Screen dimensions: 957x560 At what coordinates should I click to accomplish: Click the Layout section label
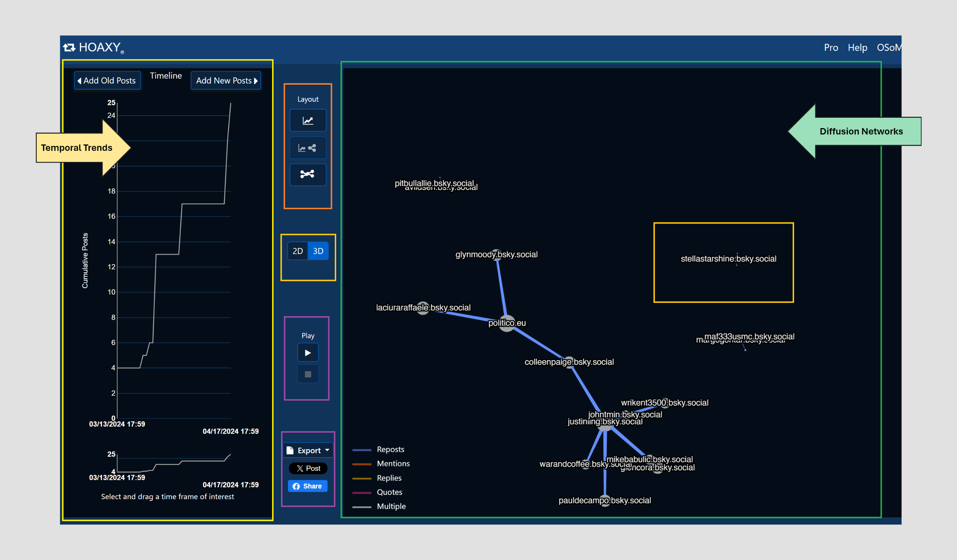pyautogui.click(x=308, y=99)
